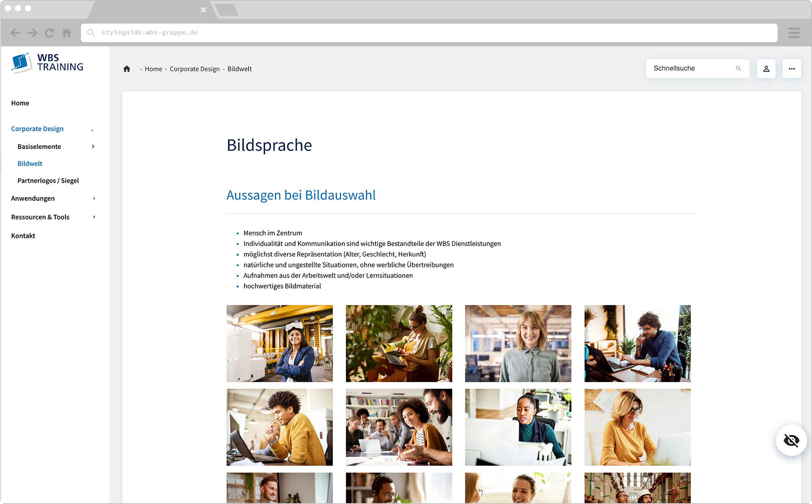The width and height of the screenshot is (812, 504).
Task: Click the bullet about natürliche und ungestellte Situationen
Action: click(x=348, y=265)
